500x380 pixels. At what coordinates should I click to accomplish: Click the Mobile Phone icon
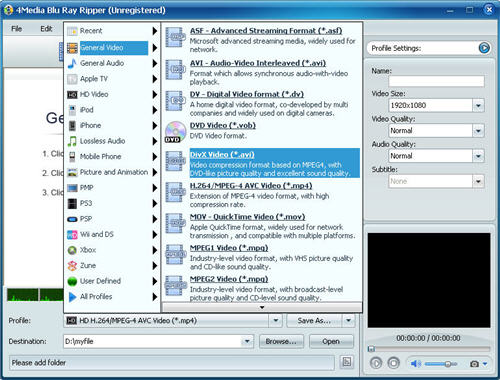72,157
